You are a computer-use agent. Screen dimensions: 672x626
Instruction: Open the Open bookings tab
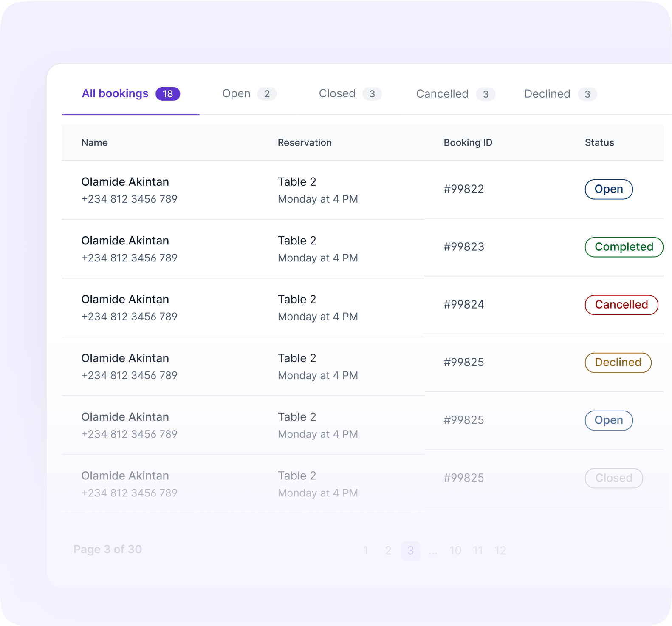pyautogui.click(x=249, y=94)
